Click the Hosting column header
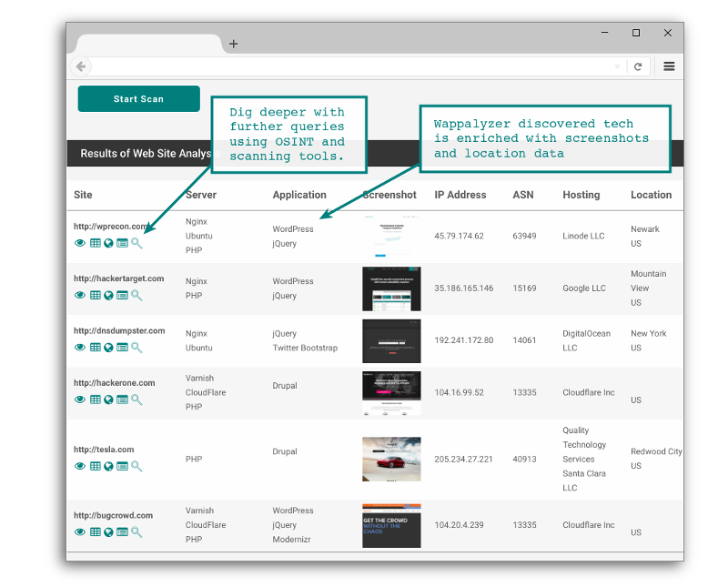 coord(581,195)
